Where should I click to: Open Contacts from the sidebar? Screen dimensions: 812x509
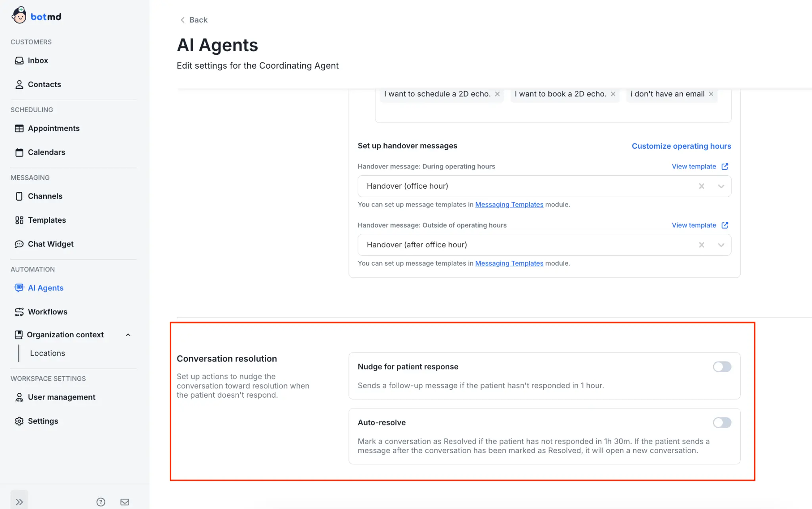tap(44, 84)
